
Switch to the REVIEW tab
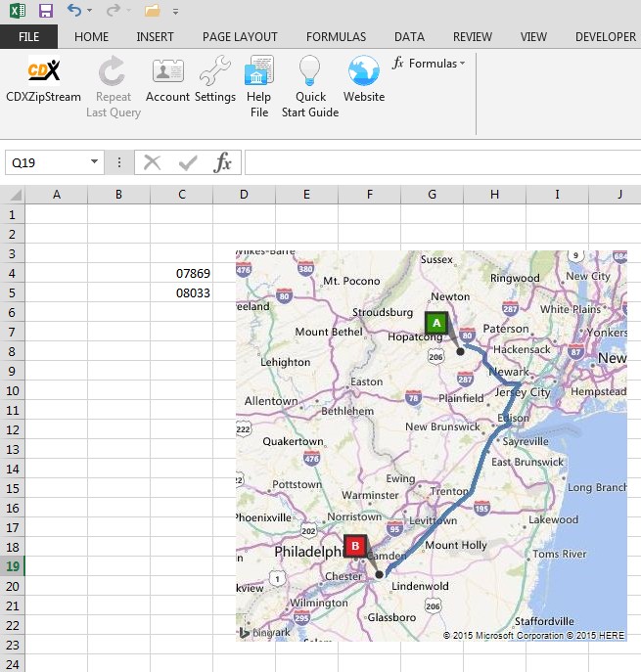coord(473,37)
